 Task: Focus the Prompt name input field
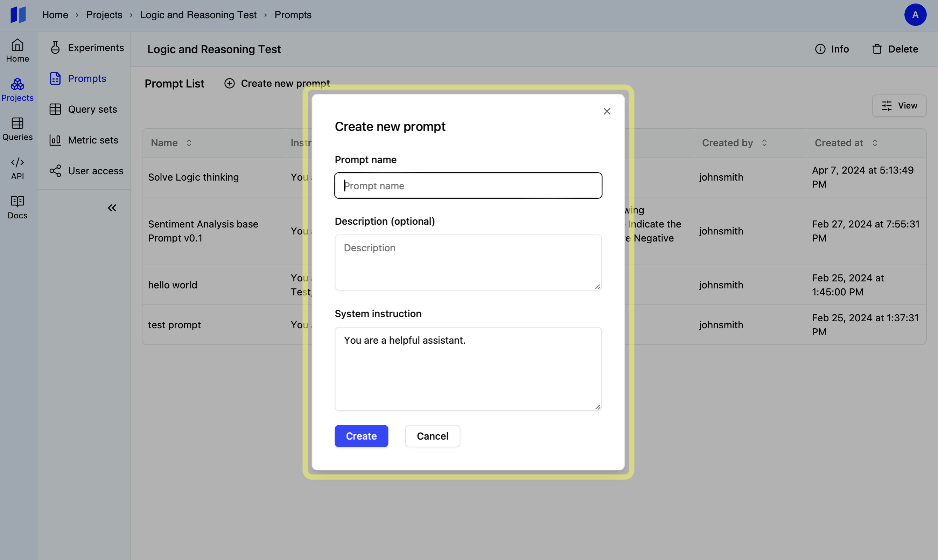[x=468, y=185]
